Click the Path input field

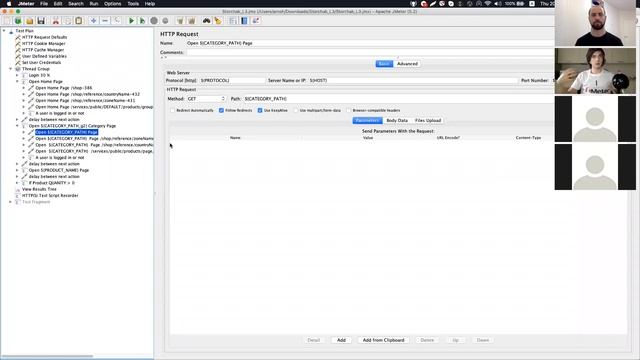point(398,99)
